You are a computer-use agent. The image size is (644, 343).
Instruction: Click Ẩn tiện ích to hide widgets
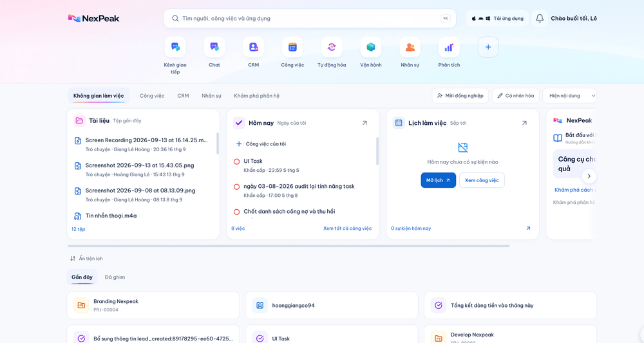click(91, 259)
